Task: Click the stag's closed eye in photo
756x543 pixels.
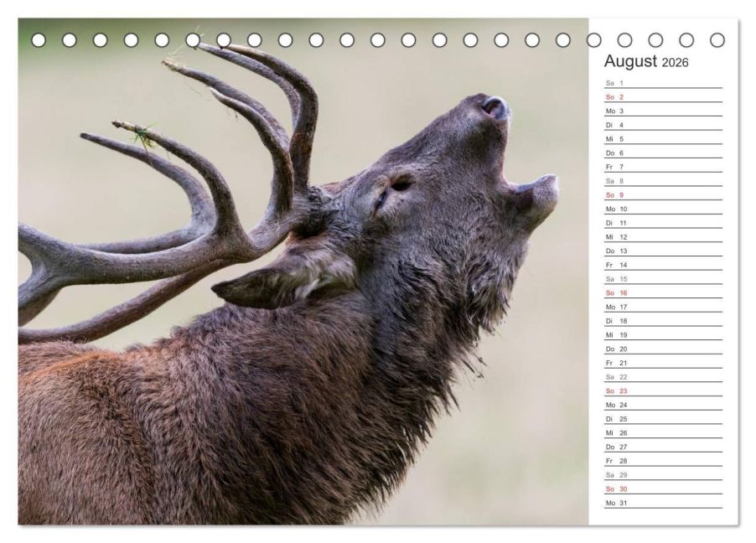Action: 399,185
